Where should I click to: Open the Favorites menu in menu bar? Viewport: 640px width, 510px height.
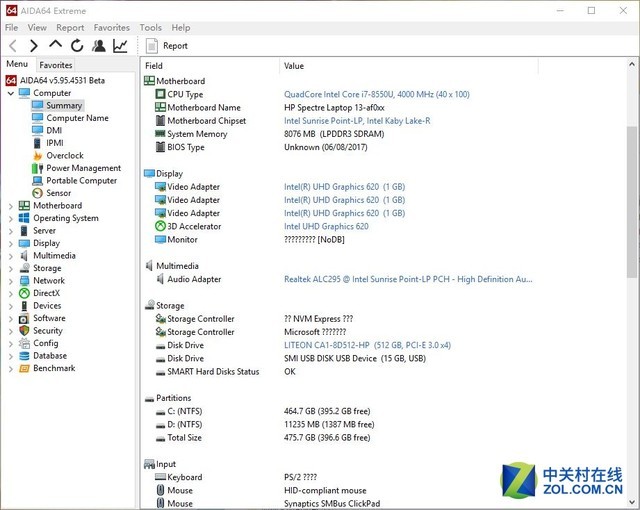tap(111, 28)
